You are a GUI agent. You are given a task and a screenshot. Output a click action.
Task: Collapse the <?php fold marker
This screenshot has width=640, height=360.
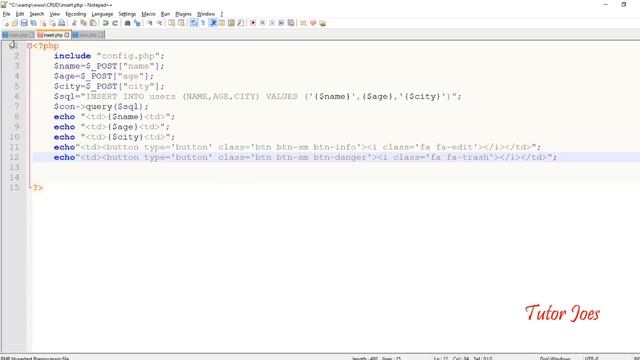coord(29,46)
